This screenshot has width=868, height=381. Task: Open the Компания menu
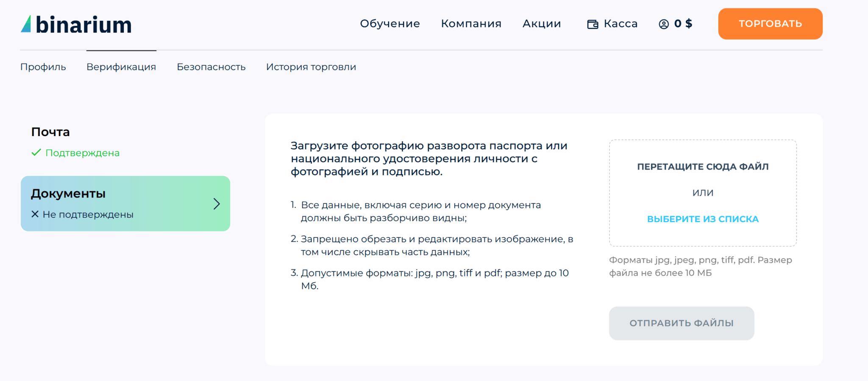[471, 24]
